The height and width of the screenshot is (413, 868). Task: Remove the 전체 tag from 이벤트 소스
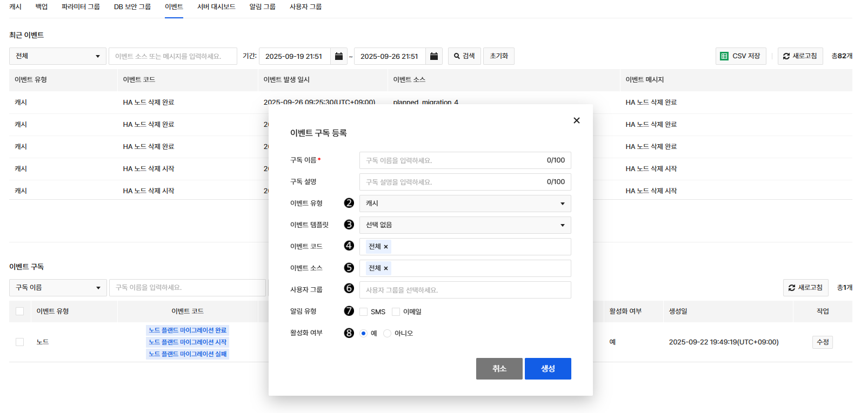click(386, 268)
